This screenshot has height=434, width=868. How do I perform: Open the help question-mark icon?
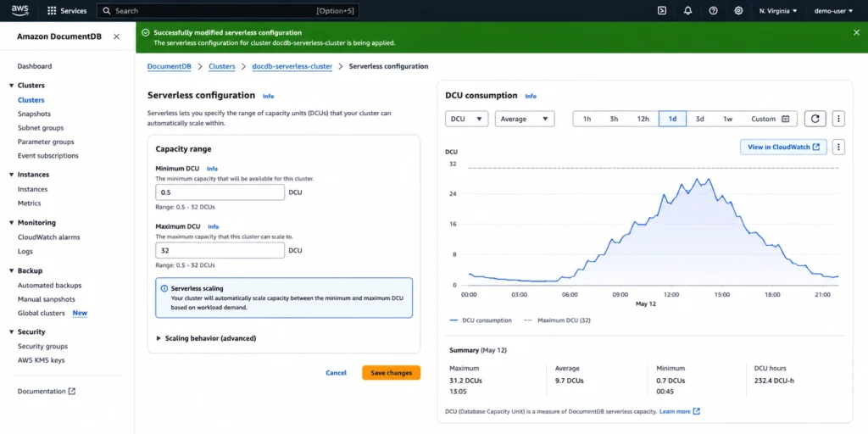(713, 10)
